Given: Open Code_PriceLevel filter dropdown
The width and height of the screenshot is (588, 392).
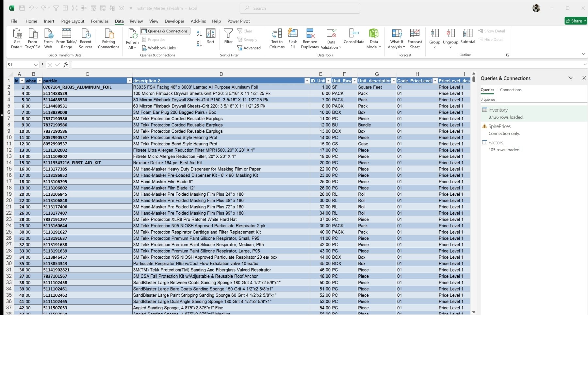Looking at the screenshot, I should 435,81.
